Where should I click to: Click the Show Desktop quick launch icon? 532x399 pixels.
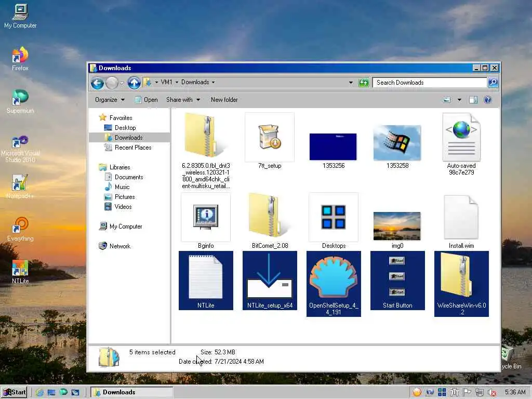51,392
